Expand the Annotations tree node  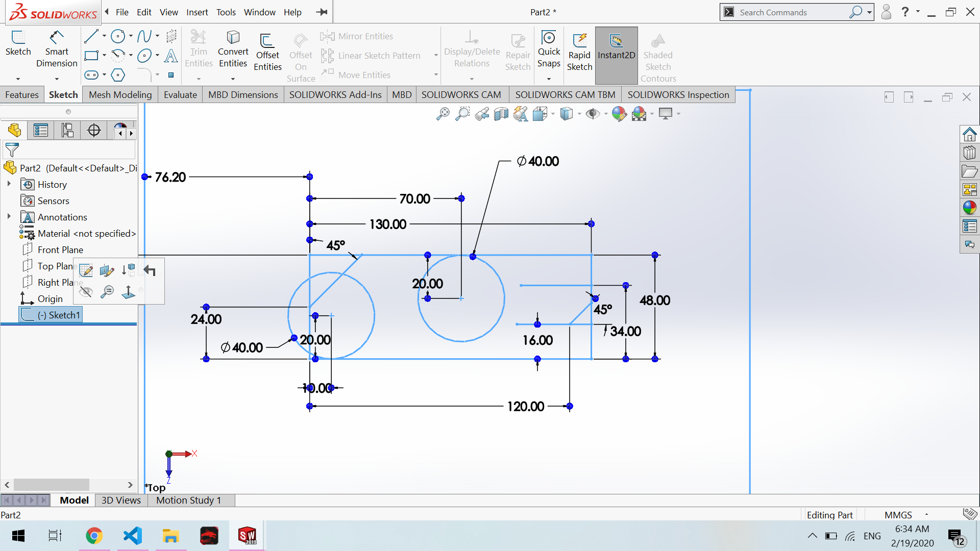9,217
